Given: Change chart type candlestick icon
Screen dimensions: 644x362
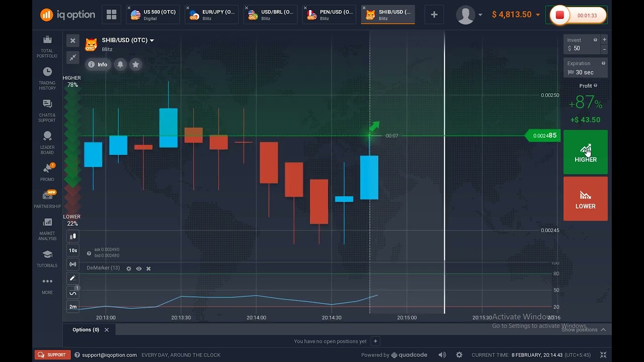Looking at the screenshot, I should [x=73, y=236].
